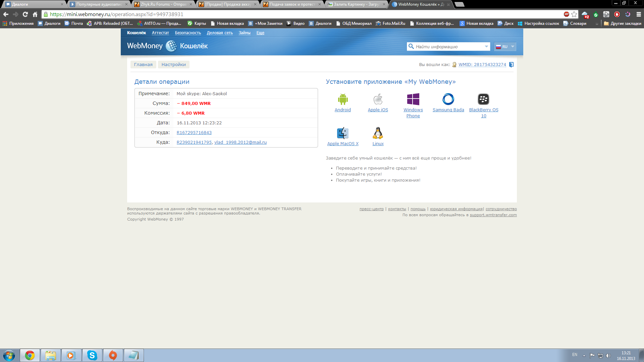Open the Деловая сеть navigation item
Viewport: 644px width, 362px height.
coord(220,33)
